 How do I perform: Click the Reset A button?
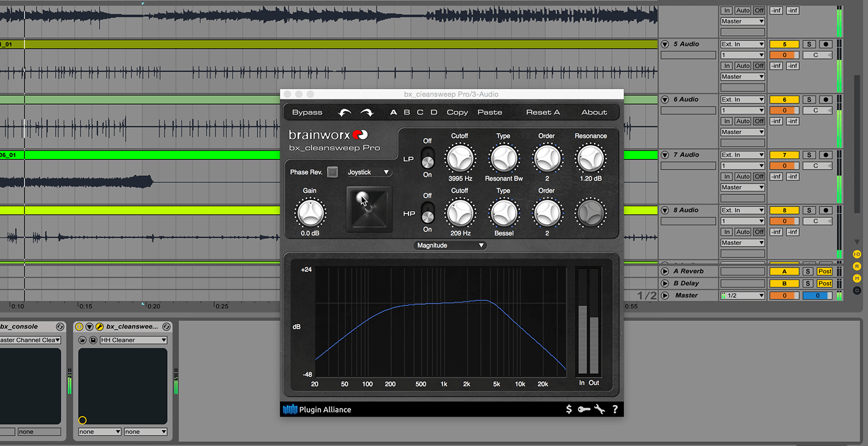[543, 112]
